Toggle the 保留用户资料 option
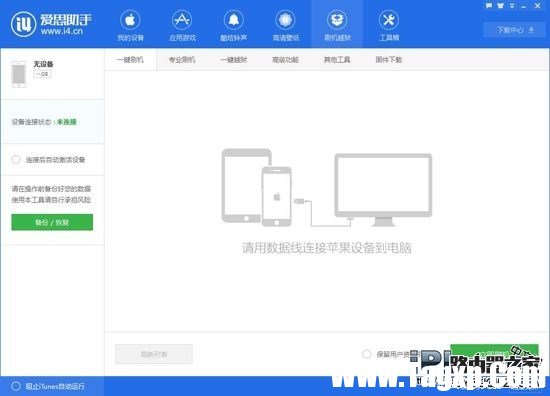This screenshot has width=550, height=396. click(367, 354)
